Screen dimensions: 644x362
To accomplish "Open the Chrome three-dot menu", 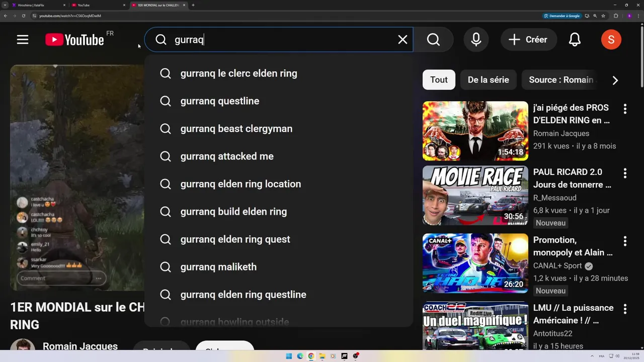I will pyautogui.click(x=638, y=16).
